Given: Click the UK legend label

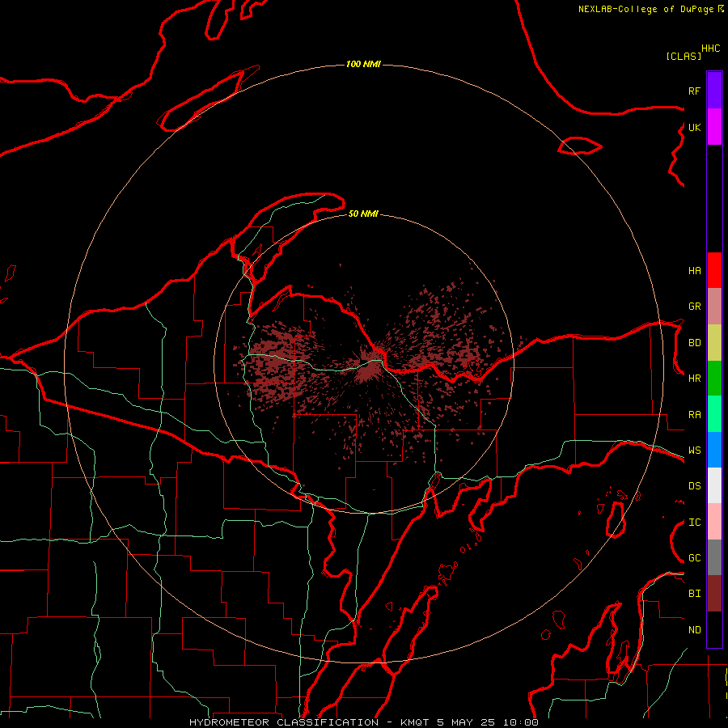Looking at the screenshot, I should coord(694,127).
